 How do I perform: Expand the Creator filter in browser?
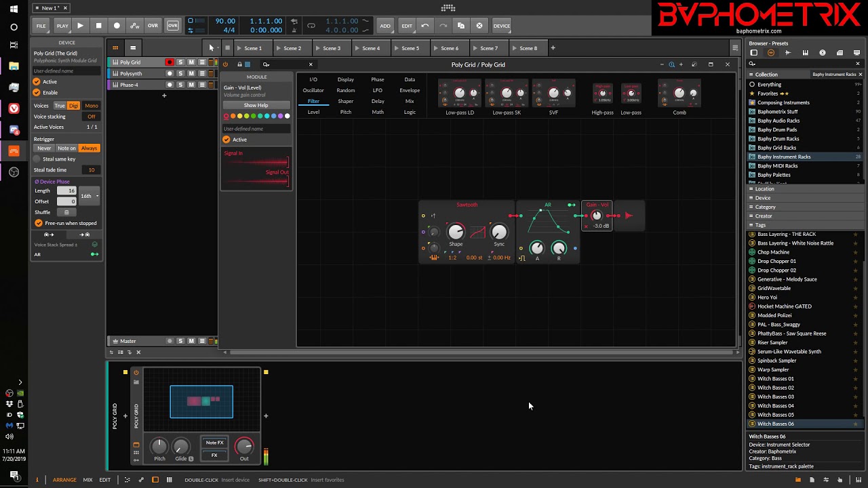(764, 216)
